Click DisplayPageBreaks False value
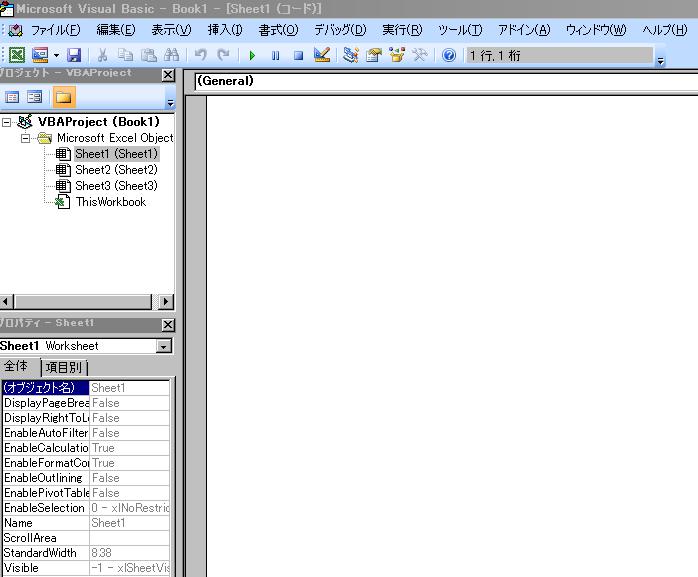 [130, 403]
